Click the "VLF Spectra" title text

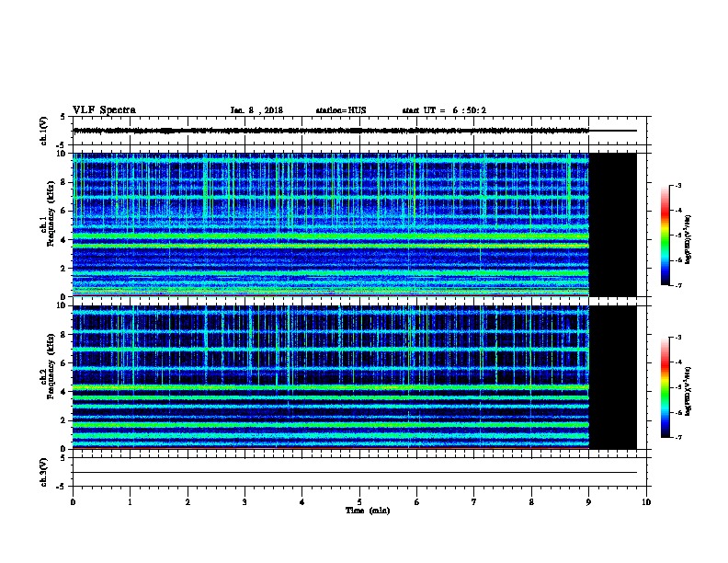tap(104, 110)
